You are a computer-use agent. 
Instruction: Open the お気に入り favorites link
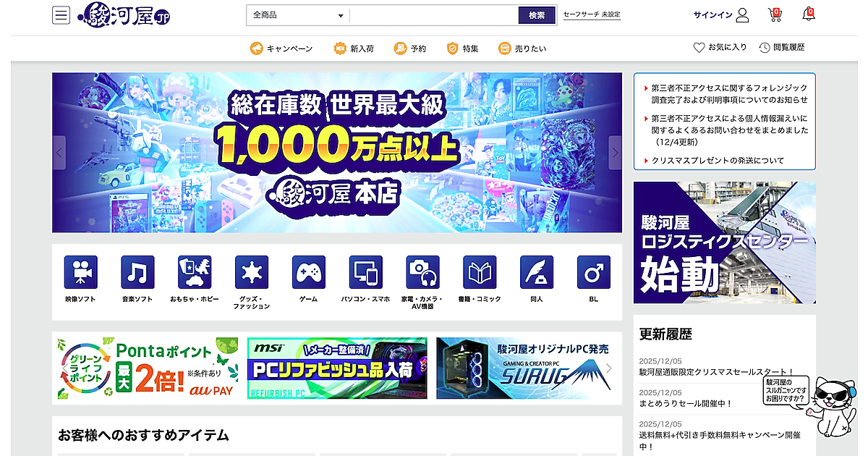(x=720, y=48)
